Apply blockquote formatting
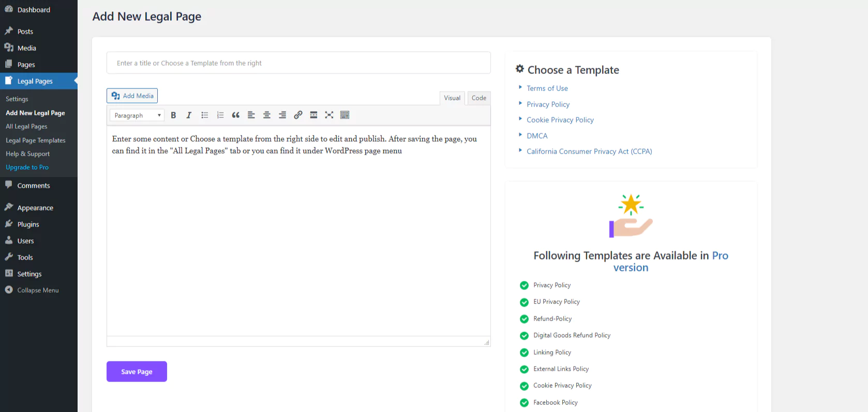868x412 pixels. coord(236,115)
